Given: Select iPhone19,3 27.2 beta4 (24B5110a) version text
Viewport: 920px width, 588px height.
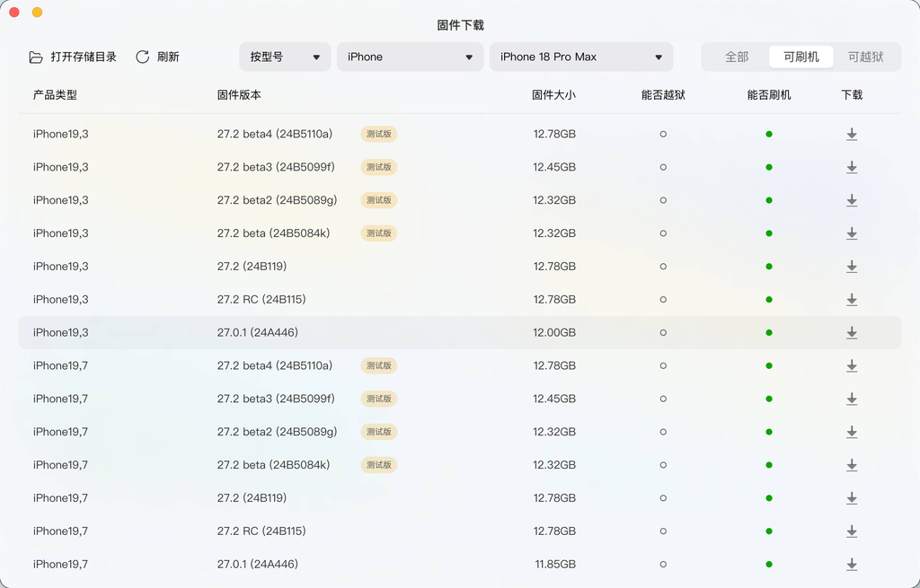Looking at the screenshot, I should [x=275, y=135].
